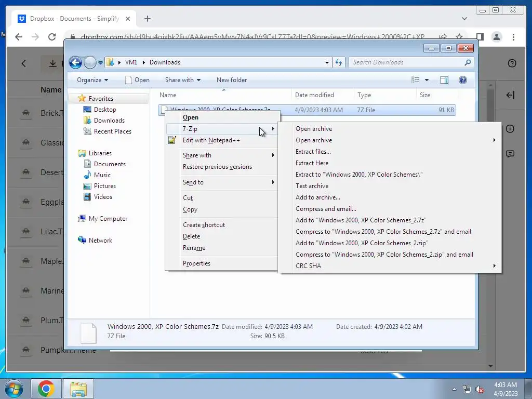Screen dimensions: 532x399
Task: Select Recent Places under Favorites
Action: [x=112, y=131]
